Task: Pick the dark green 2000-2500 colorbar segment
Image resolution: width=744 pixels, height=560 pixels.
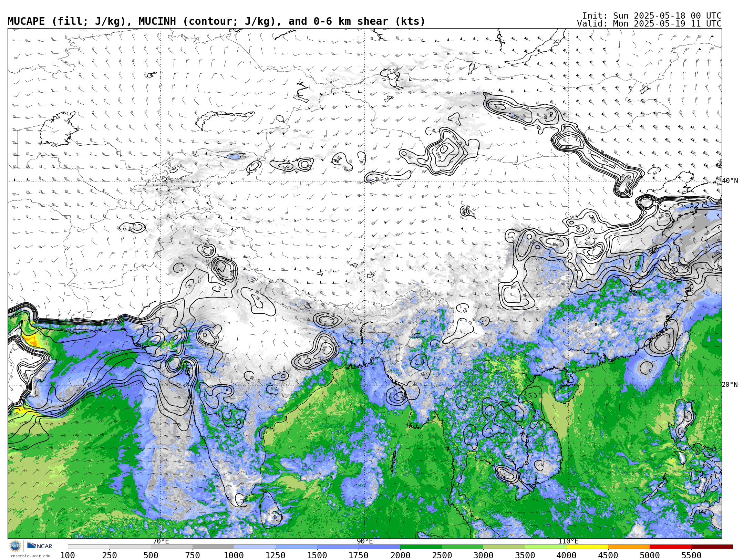Action: pos(421,547)
